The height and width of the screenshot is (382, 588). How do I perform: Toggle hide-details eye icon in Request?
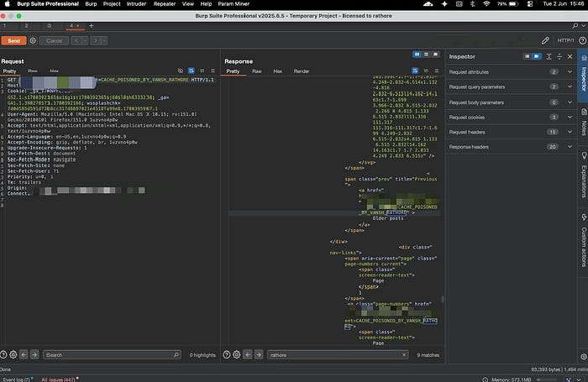(x=181, y=71)
